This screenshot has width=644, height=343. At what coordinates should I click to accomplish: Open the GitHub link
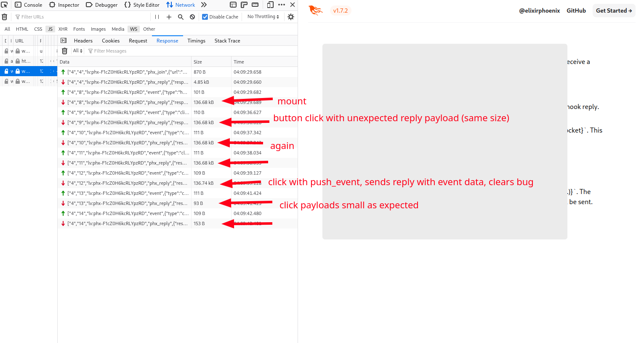(576, 11)
